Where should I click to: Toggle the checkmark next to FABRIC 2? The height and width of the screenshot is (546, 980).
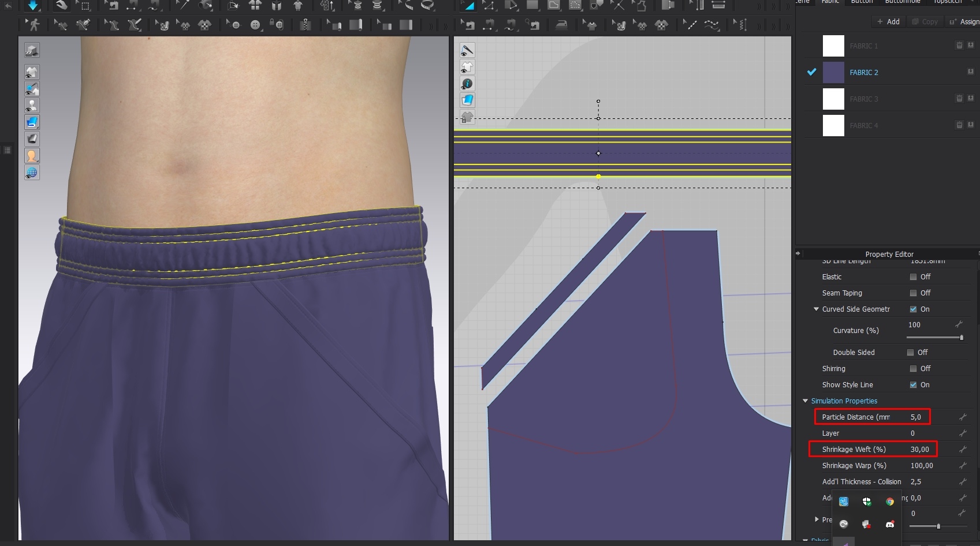coord(812,72)
